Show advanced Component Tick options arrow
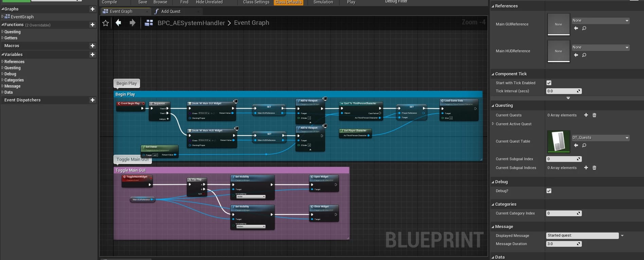The height and width of the screenshot is (260, 644). 568,98
